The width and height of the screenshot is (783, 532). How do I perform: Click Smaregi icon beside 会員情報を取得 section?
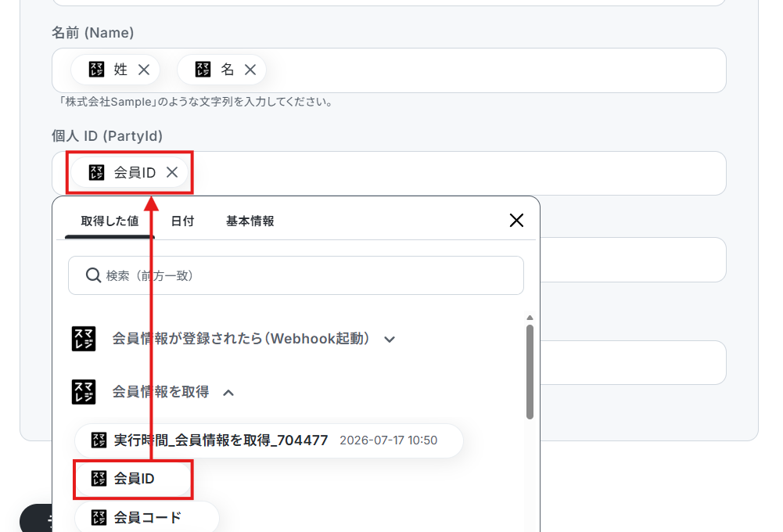(84, 392)
